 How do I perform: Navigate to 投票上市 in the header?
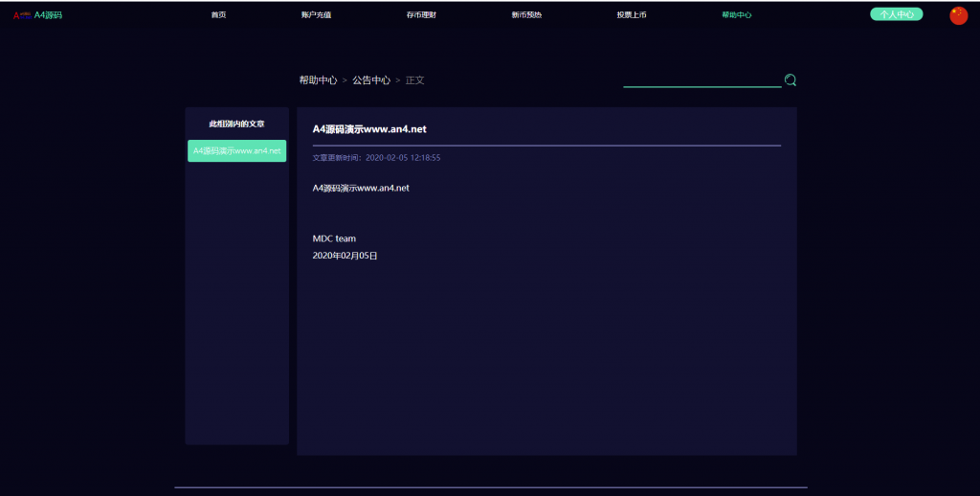point(632,15)
